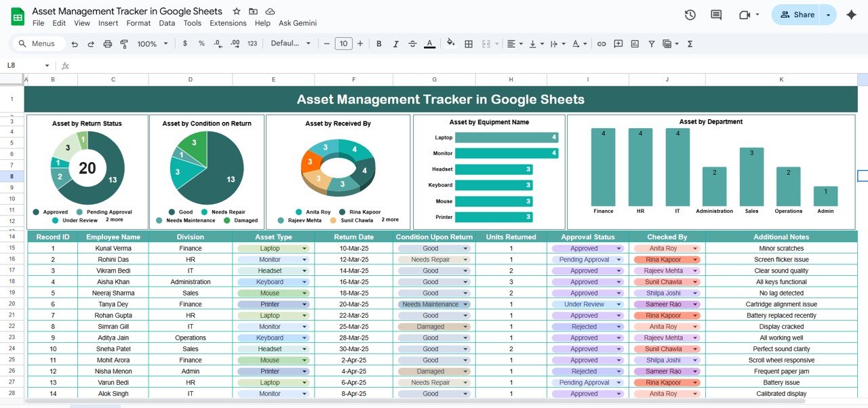Apply strikethrough formatting
Viewport: 868px width, 408px height.
pos(412,43)
